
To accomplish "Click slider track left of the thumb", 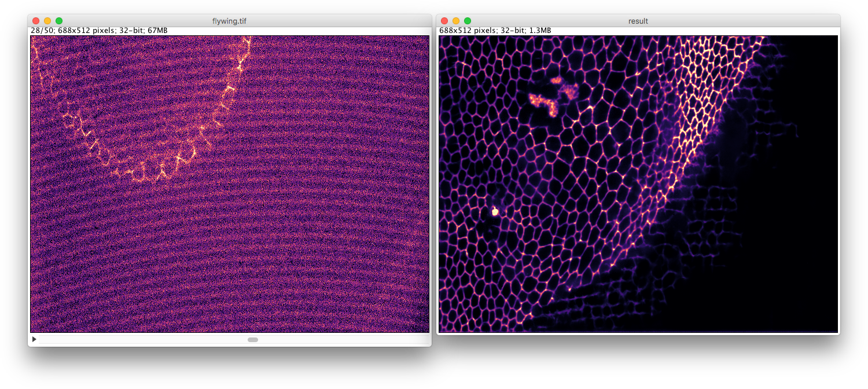I will click(145, 340).
